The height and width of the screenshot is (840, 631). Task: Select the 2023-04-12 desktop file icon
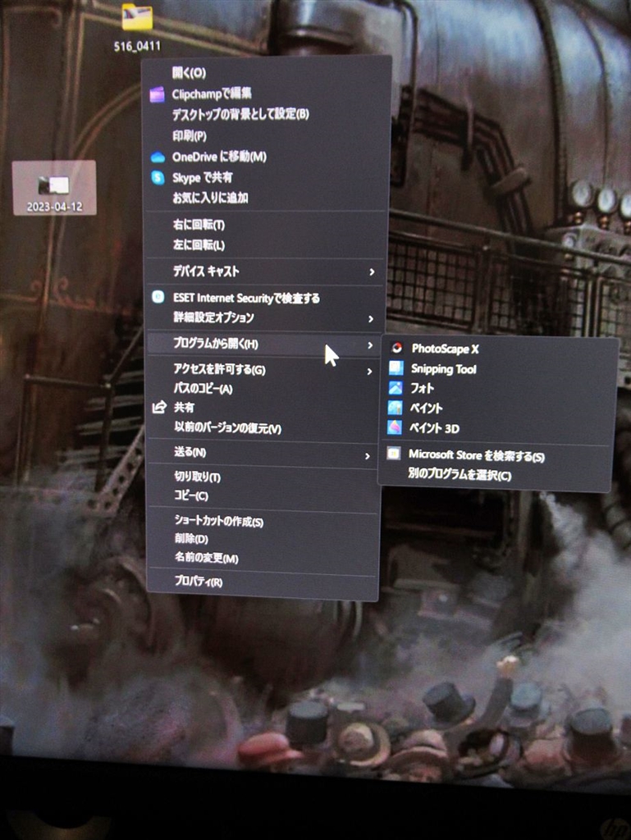pos(54,188)
